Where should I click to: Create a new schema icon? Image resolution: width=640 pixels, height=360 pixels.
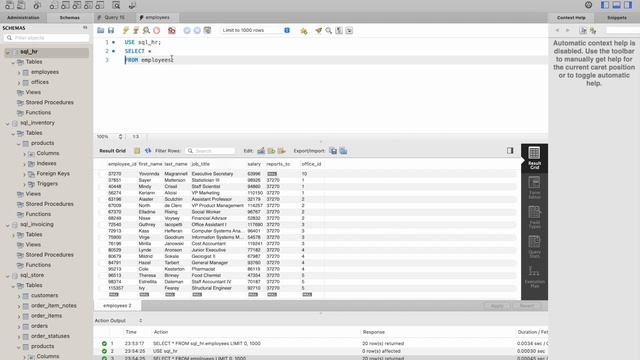(53, 5)
